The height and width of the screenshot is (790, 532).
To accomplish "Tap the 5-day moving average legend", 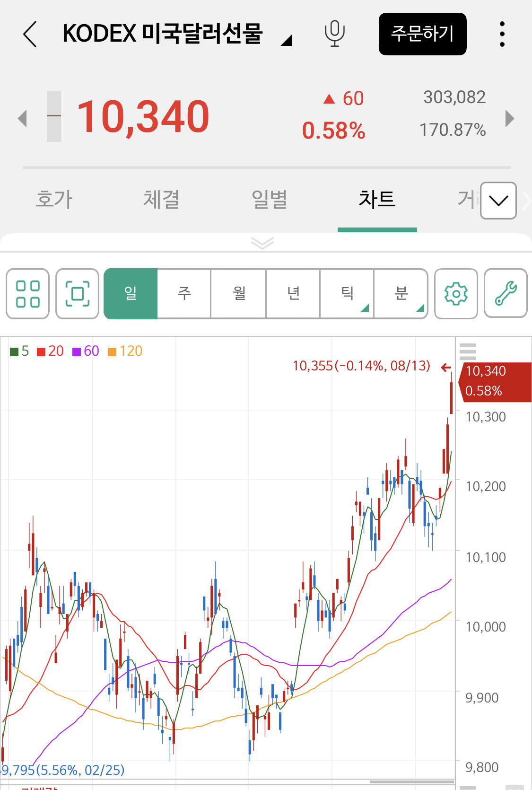I will click(x=19, y=351).
